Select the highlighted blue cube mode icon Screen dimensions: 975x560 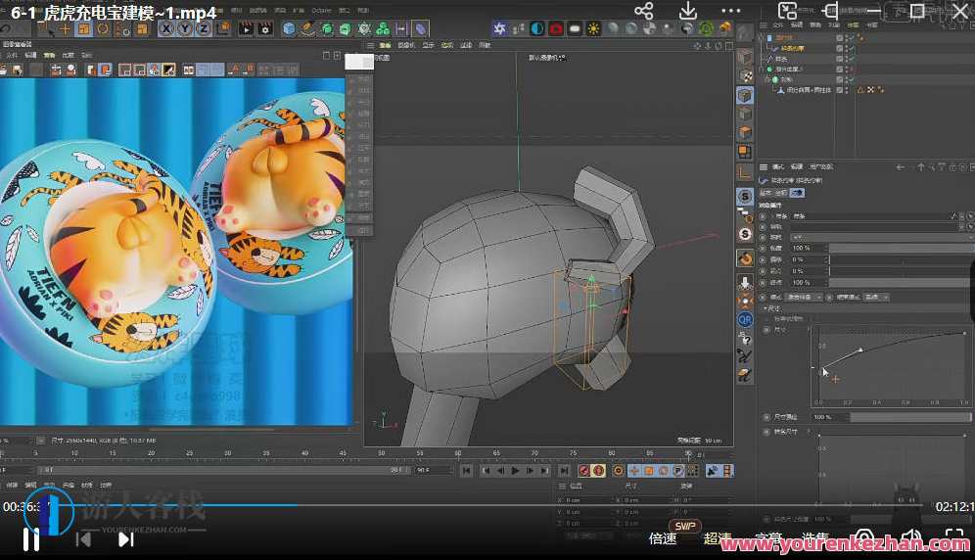(745, 95)
